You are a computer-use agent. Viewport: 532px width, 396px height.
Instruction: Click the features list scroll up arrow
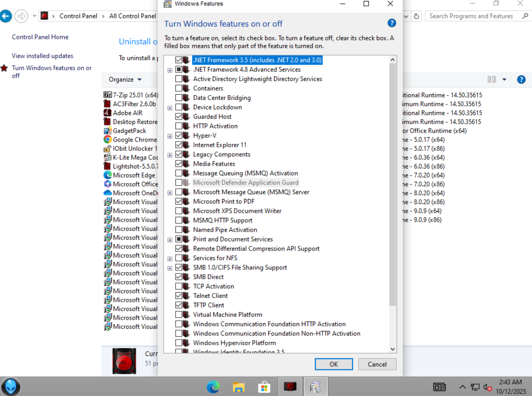coord(392,60)
